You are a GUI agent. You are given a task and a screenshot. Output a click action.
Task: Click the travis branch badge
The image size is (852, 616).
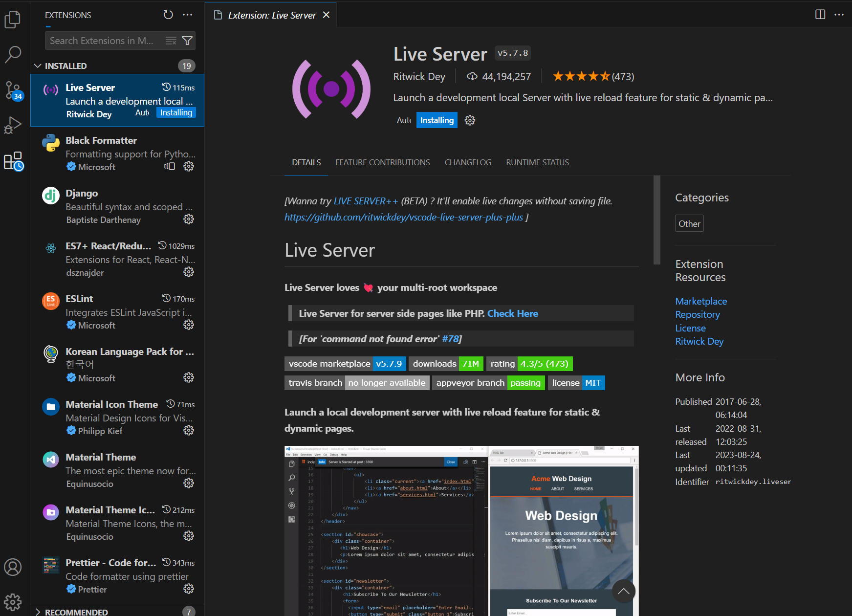(357, 383)
